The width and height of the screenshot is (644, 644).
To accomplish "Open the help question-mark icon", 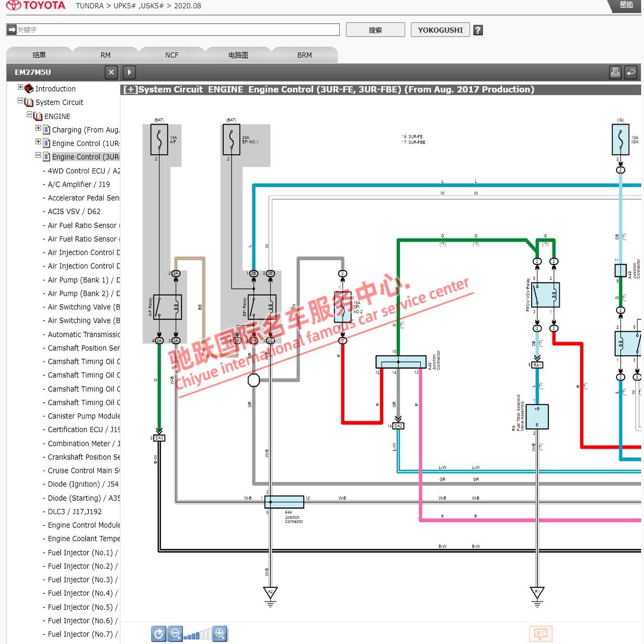I will coord(478,30).
